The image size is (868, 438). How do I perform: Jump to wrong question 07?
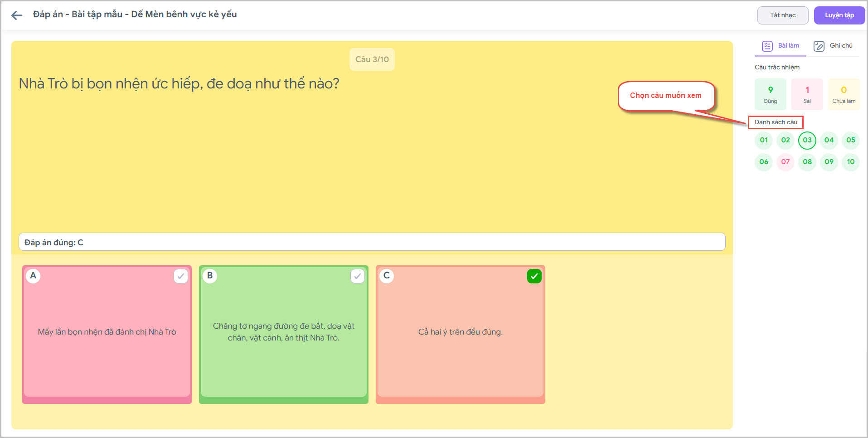pos(786,162)
